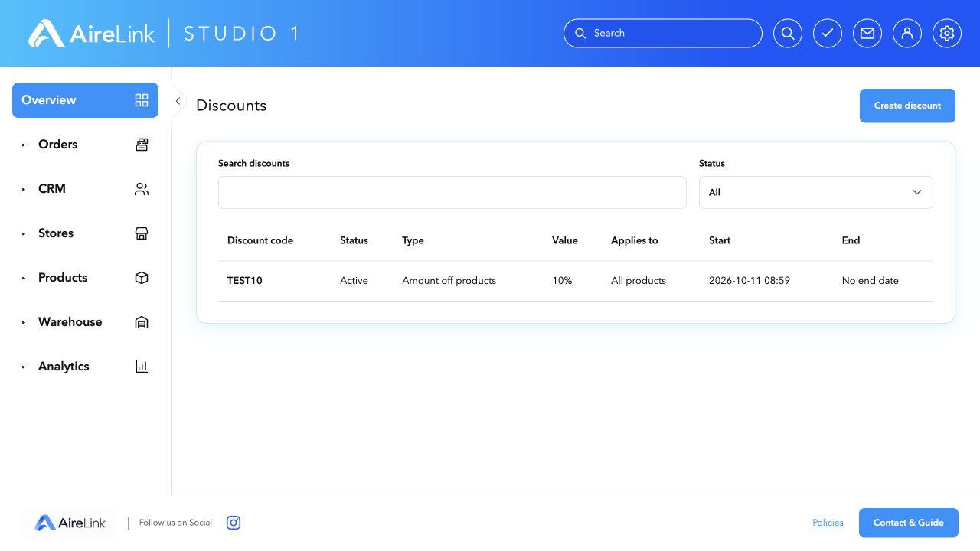Expand the Orders arrow in the sidebar
980x551 pixels.
coord(24,145)
